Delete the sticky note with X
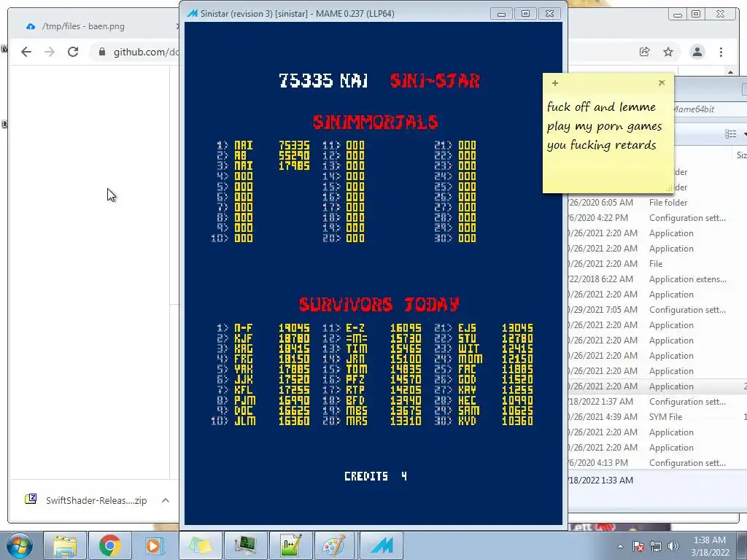747x560 pixels. click(x=662, y=83)
